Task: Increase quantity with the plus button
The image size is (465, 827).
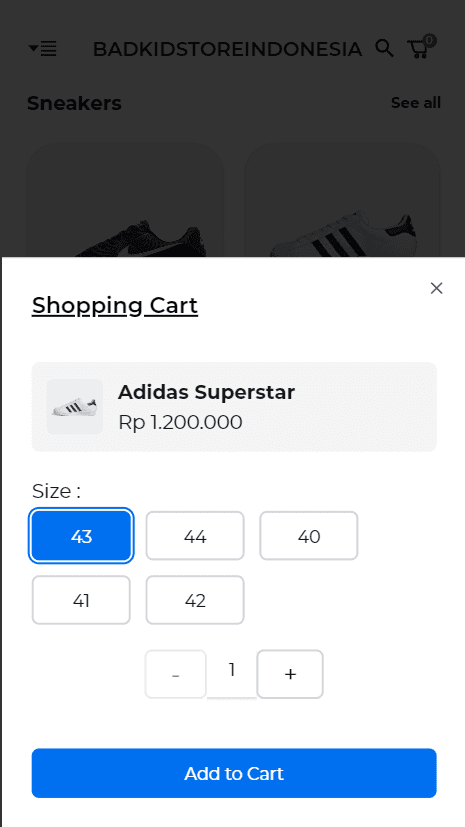Action: pos(290,674)
